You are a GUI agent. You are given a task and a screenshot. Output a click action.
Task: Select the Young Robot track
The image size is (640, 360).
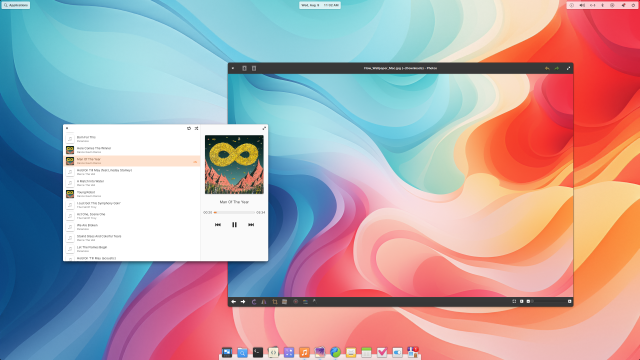132,194
